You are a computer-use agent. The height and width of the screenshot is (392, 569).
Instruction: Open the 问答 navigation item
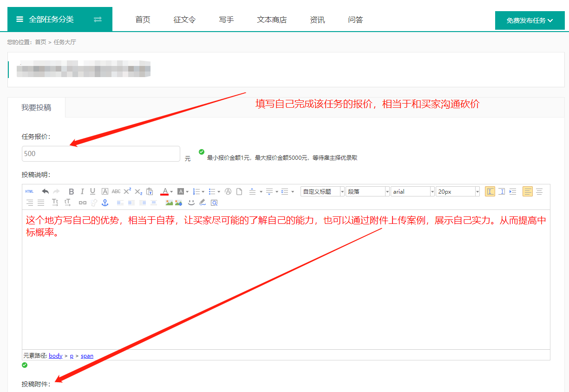coord(355,20)
